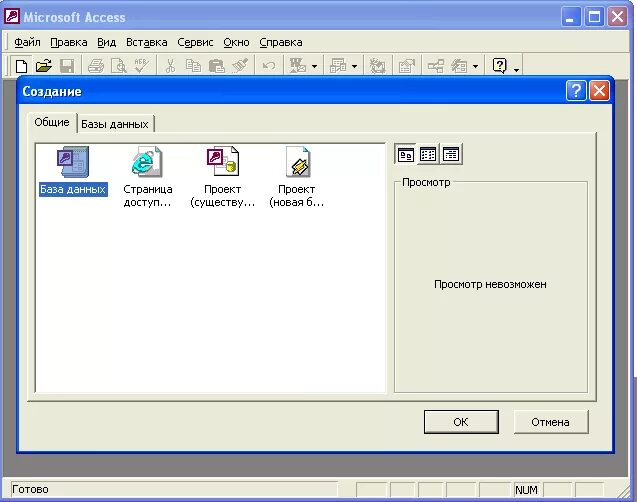Click the Save floppy disk icon
Viewport: 637px width, 502px height.
67,65
